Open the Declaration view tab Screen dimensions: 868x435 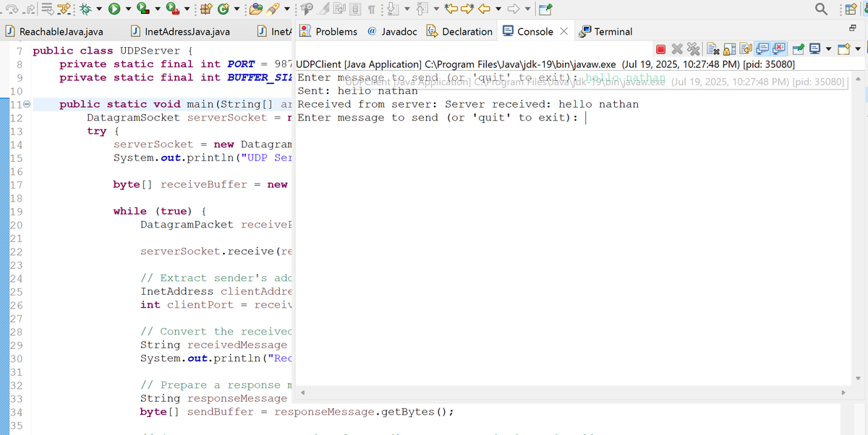click(460, 31)
